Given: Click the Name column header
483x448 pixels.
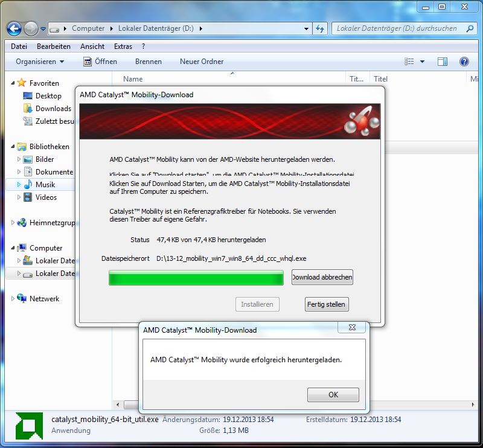Looking at the screenshot, I should (133, 79).
